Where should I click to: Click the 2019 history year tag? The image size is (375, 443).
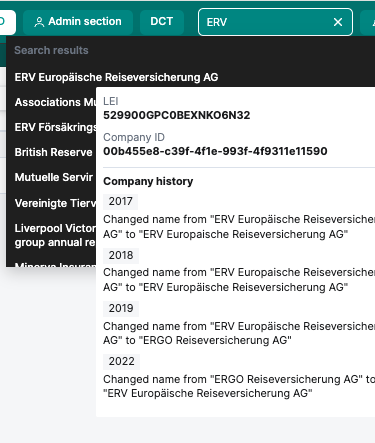click(x=121, y=308)
